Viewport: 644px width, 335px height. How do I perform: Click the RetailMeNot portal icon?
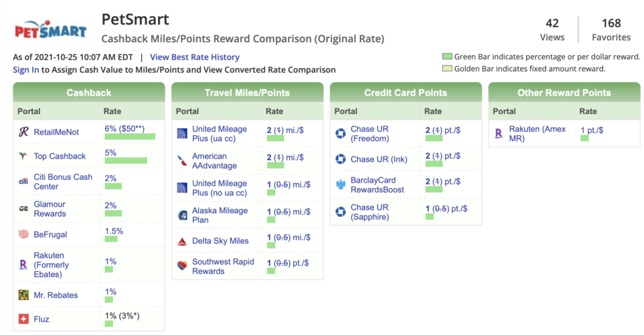pyautogui.click(x=23, y=132)
